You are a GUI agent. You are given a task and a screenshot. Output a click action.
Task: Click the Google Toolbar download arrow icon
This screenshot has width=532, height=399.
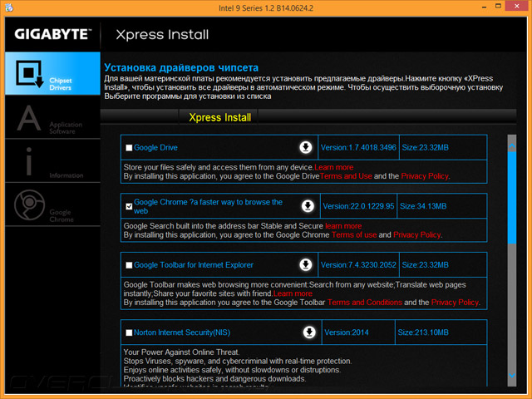pyautogui.click(x=306, y=264)
